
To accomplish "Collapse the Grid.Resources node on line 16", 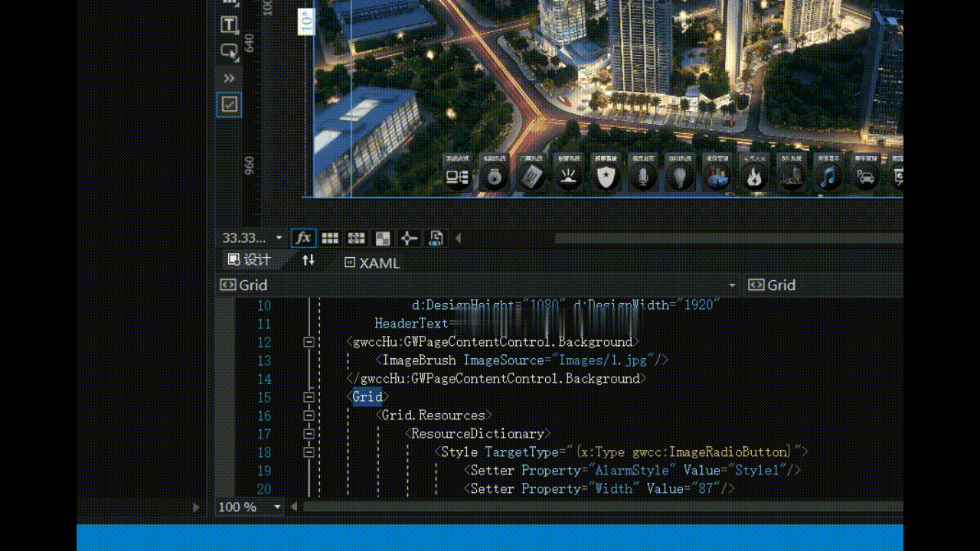I will 309,416.
